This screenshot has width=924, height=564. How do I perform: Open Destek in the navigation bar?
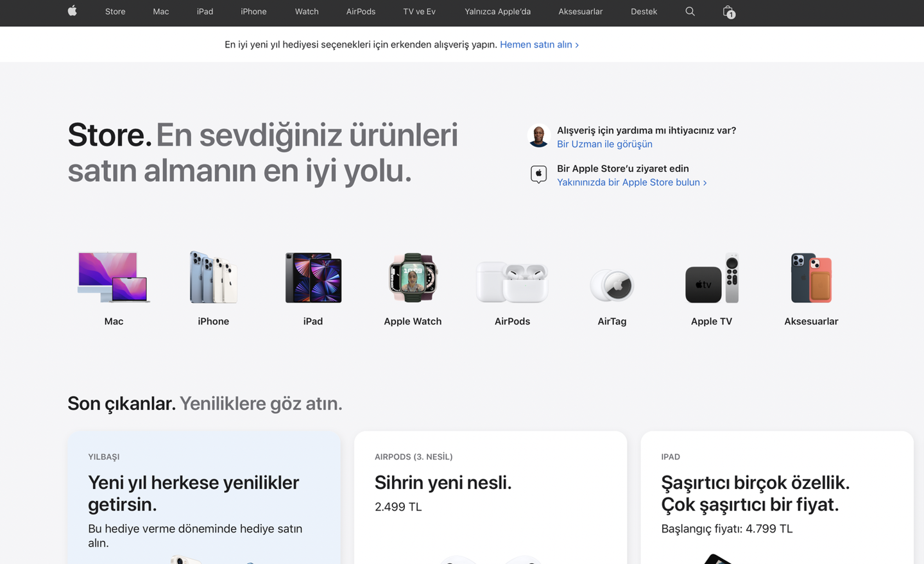(644, 12)
